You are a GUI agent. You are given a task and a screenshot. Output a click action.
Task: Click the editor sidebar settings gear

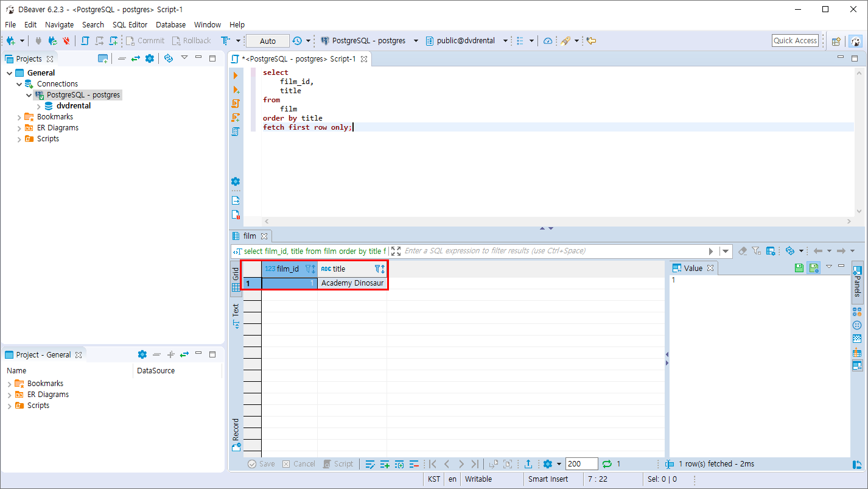click(236, 181)
